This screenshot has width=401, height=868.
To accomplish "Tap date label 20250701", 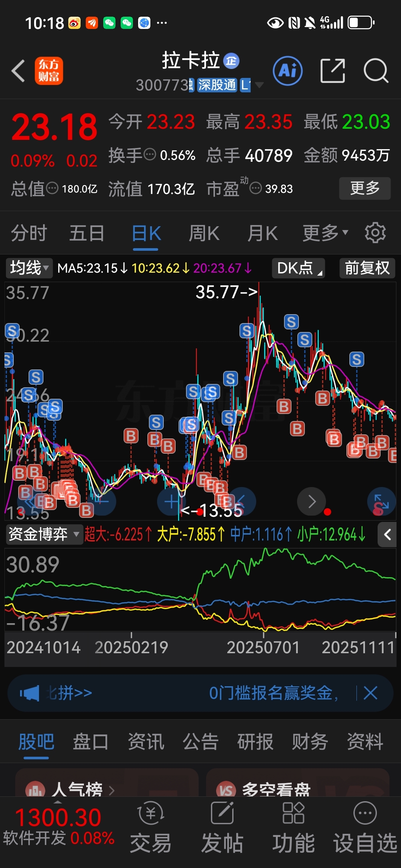I will (263, 647).
